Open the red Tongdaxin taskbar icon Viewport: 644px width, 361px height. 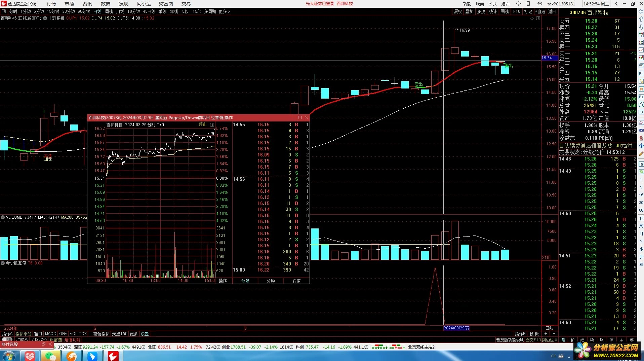tap(113, 356)
